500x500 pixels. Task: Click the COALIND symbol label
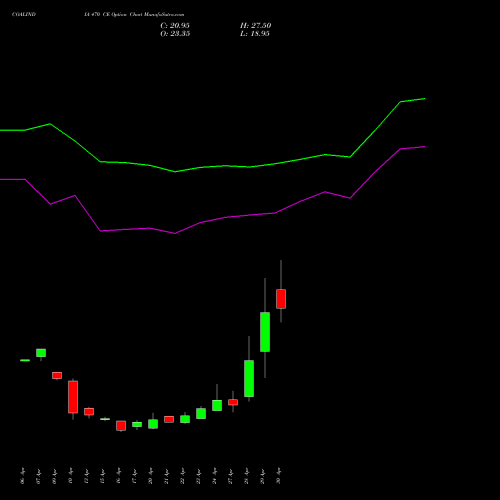[x=24, y=14]
